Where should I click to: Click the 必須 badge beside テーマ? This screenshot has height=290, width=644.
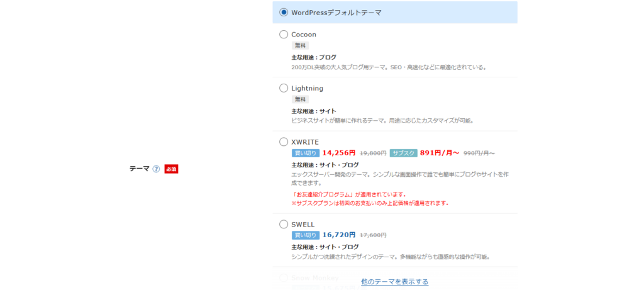click(x=171, y=169)
